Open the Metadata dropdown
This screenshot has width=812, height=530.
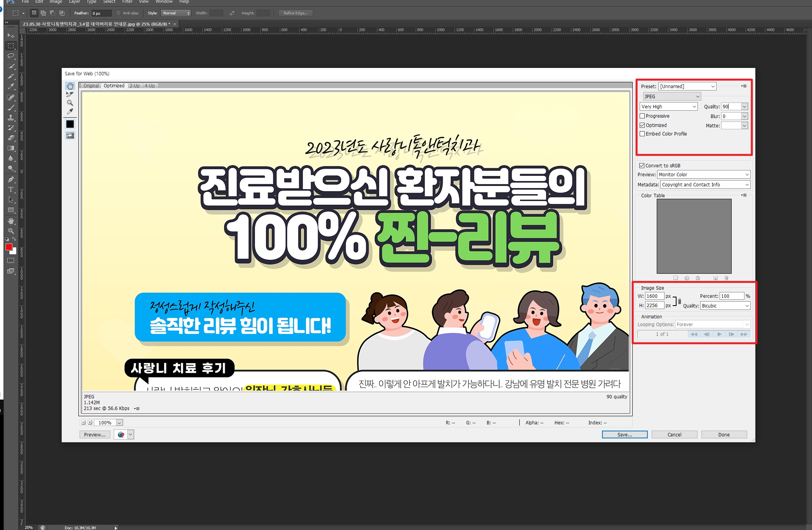tap(705, 185)
